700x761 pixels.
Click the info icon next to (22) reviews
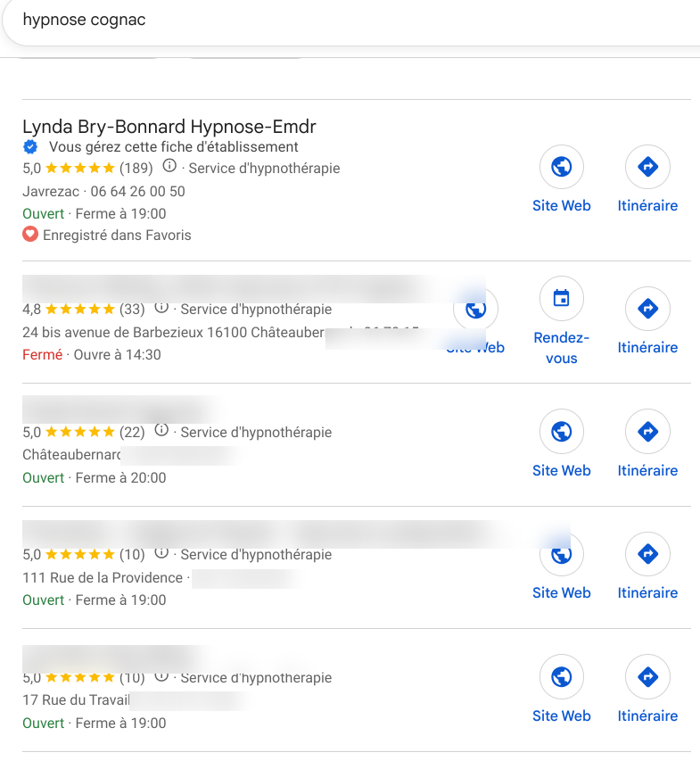(161, 429)
